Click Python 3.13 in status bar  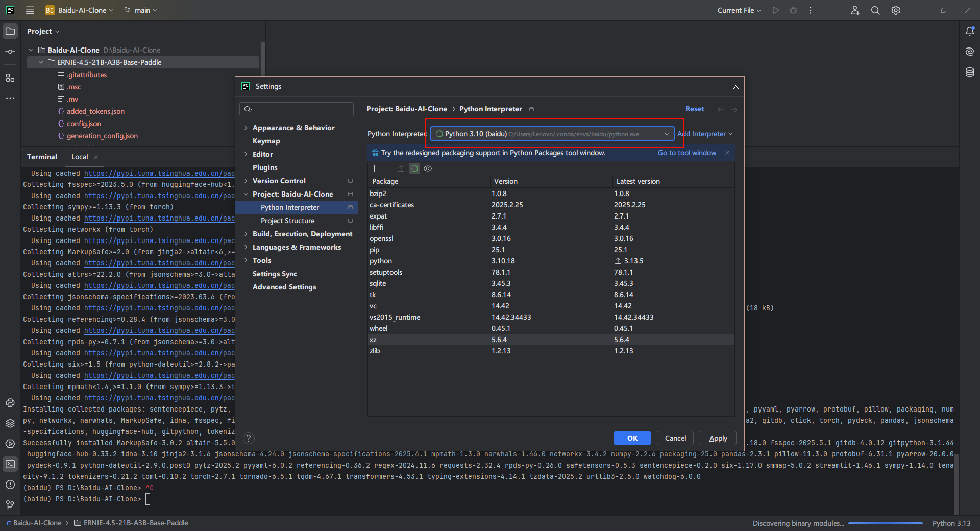pos(951,523)
